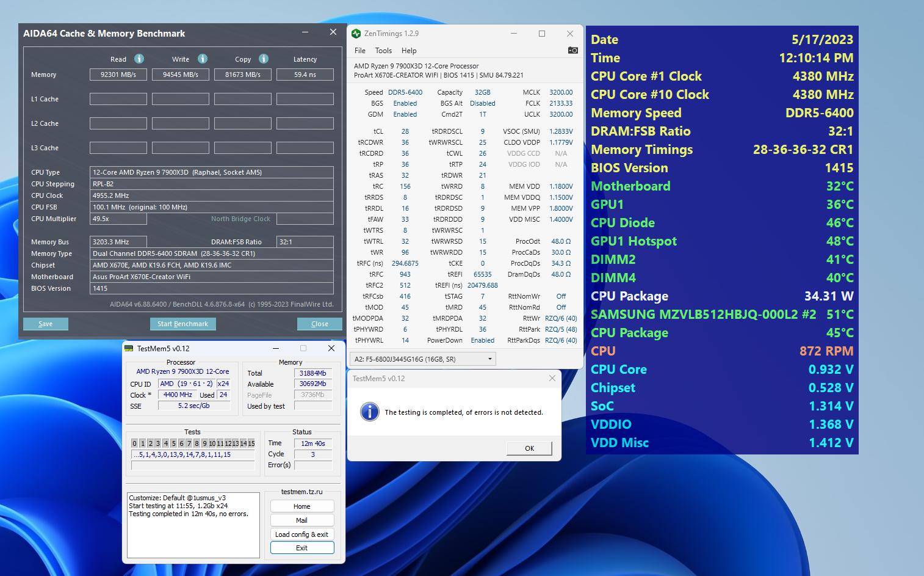The image size is (924, 576).
Task: Click Start Benchmark in AIDA64
Action: pyautogui.click(x=182, y=324)
